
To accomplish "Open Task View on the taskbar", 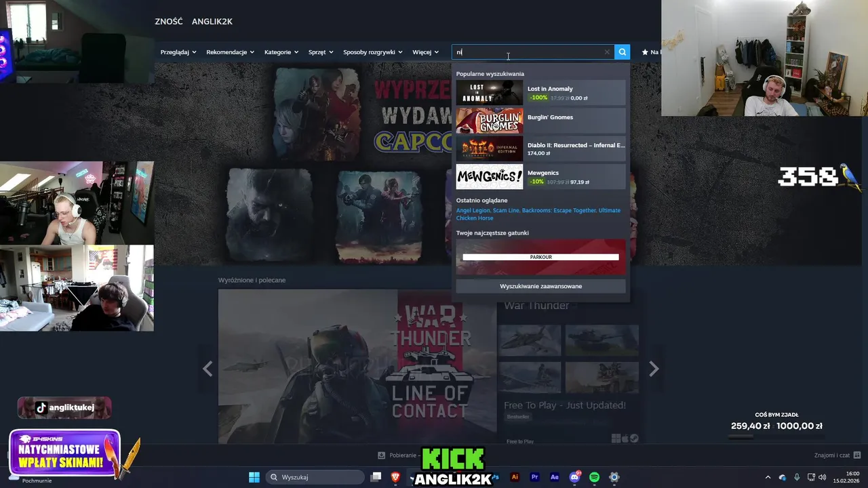I will click(376, 477).
